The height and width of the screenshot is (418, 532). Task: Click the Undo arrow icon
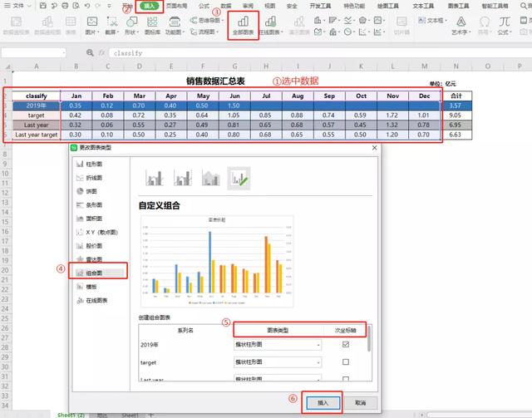tap(87, 6)
